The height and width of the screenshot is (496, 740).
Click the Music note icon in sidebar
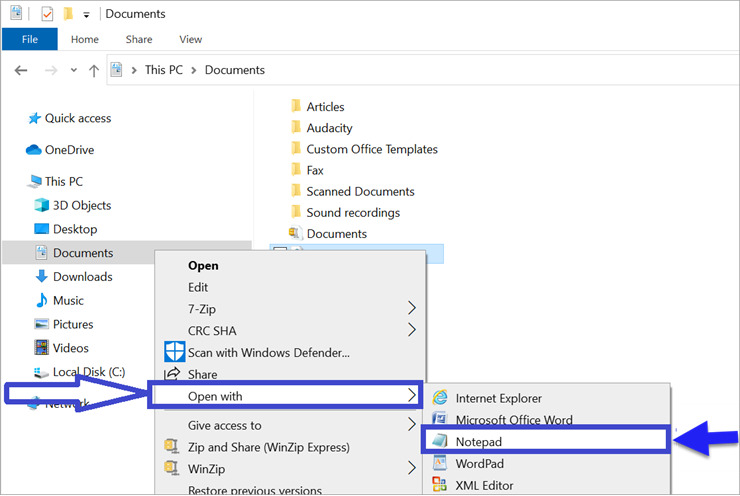(41, 301)
